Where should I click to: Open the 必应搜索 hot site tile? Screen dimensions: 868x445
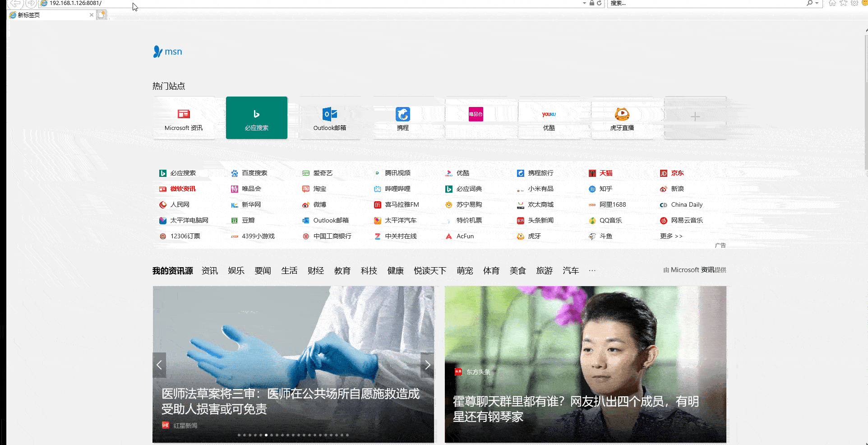click(x=256, y=118)
